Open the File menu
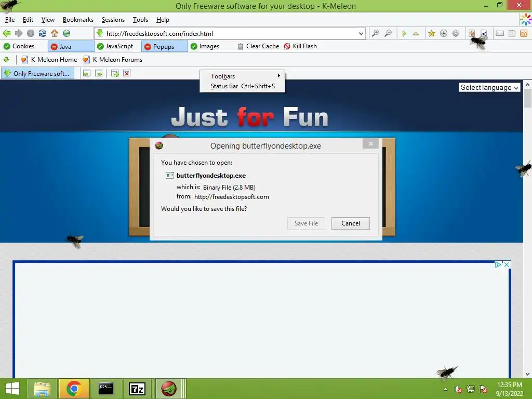Screen dimensions: 532x399 [x=10, y=20]
